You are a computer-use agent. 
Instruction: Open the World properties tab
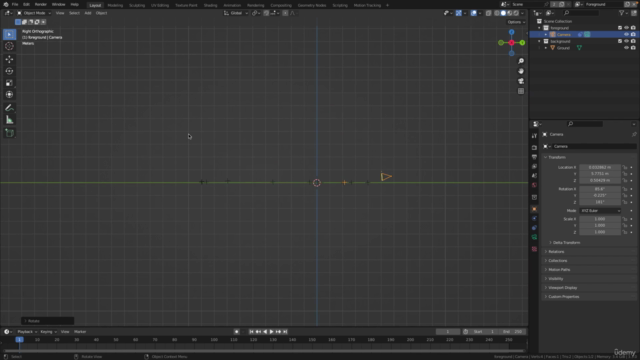(534, 185)
